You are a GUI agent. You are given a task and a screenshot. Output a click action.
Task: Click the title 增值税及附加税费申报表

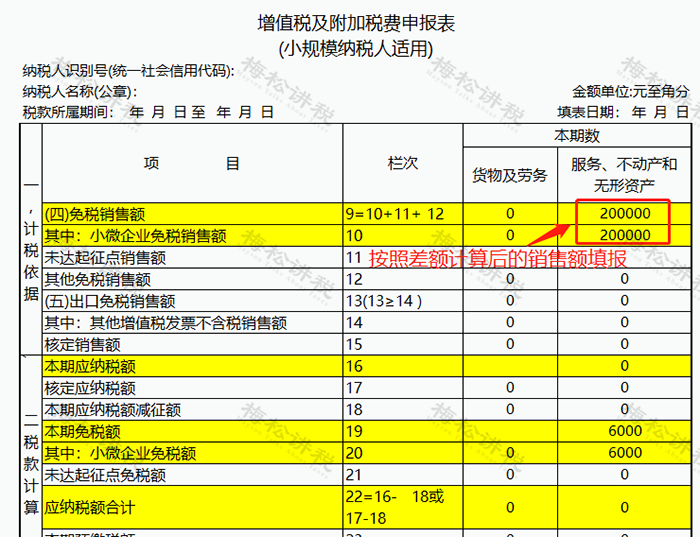tap(356, 23)
